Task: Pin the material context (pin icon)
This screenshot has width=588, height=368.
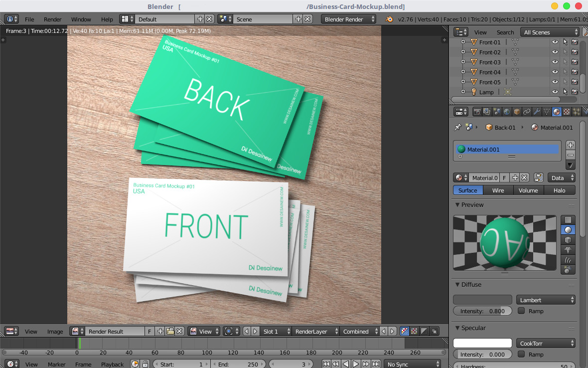Action: 458,127
